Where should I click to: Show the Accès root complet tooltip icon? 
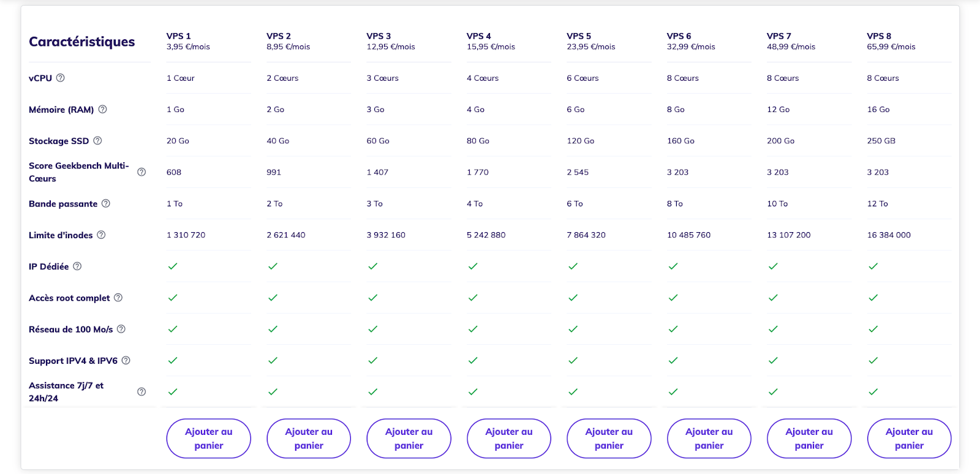[118, 298]
